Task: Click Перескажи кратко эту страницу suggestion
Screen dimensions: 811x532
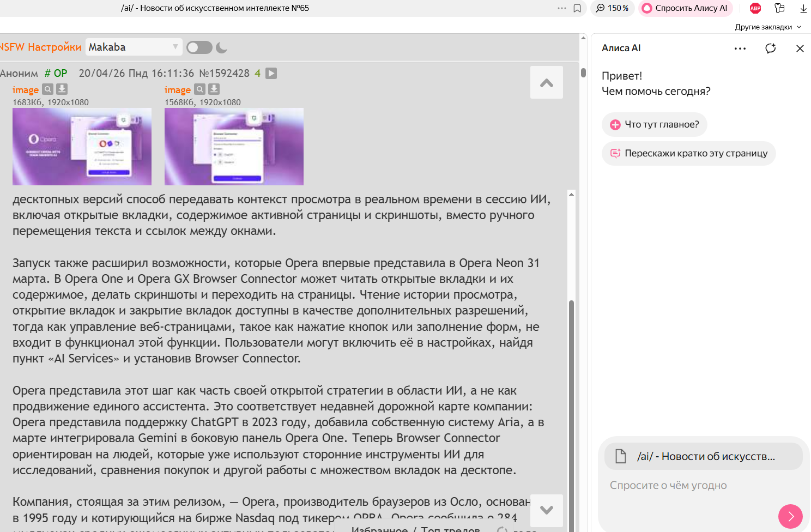Action: click(x=689, y=153)
